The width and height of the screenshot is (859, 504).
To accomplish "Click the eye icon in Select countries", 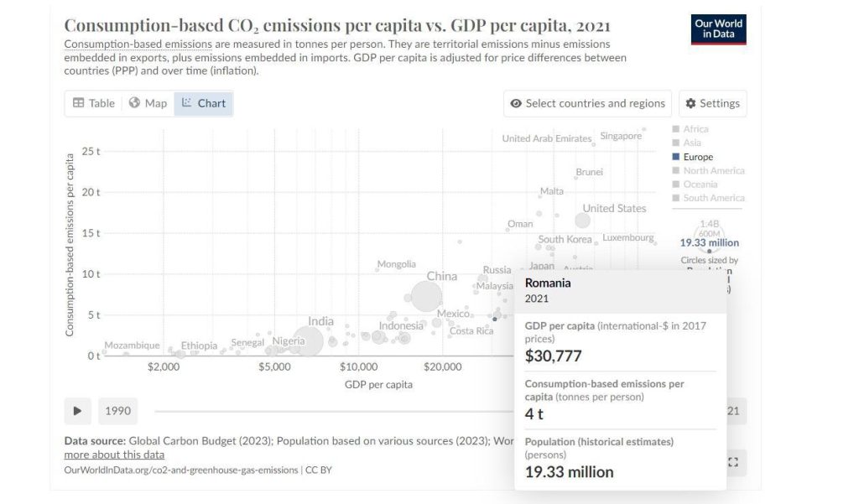I will pyautogui.click(x=516, y=103).
